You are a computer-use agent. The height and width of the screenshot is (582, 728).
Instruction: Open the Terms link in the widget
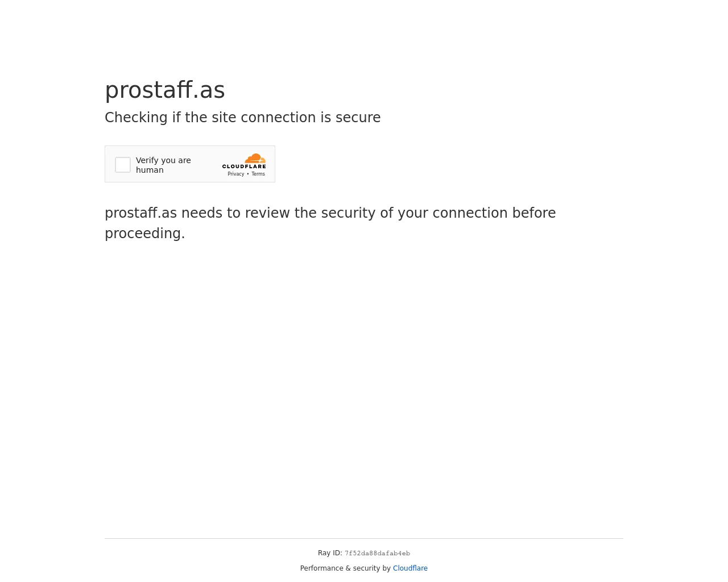click(258, 174)
